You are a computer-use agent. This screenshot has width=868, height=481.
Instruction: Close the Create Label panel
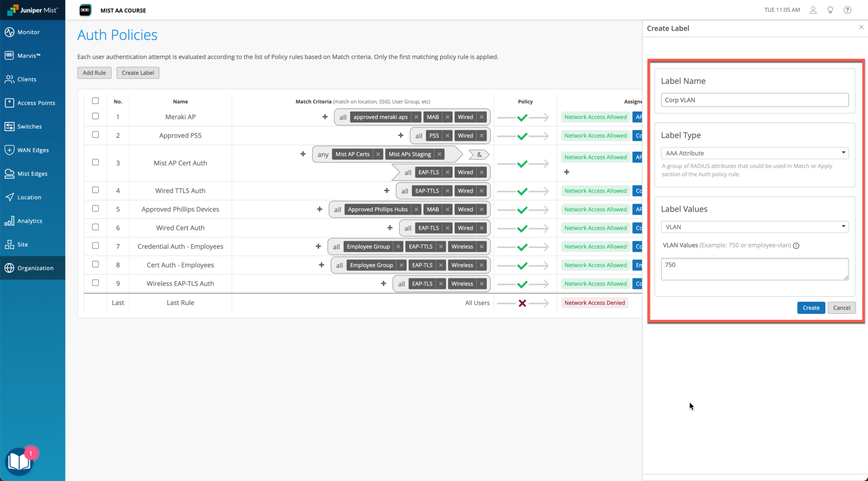click(x=861, y=27)
